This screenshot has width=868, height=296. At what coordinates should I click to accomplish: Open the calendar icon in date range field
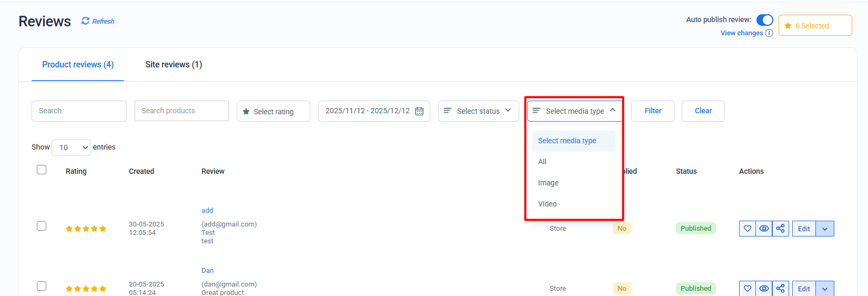pyautogui.click(x=419, y=111)
